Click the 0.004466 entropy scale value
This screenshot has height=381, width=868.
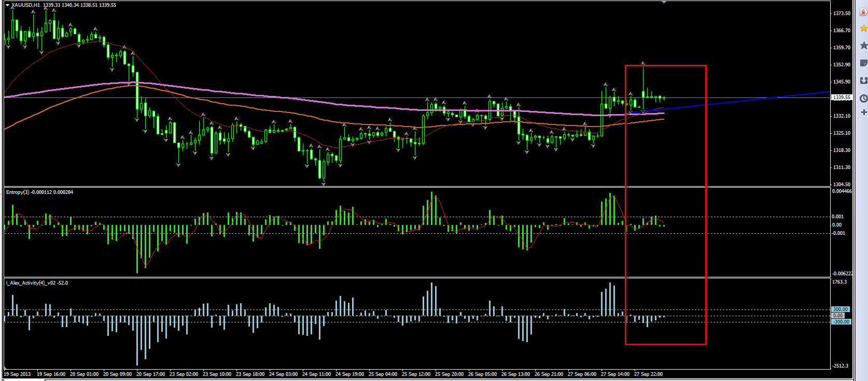[x=842, y=191]
